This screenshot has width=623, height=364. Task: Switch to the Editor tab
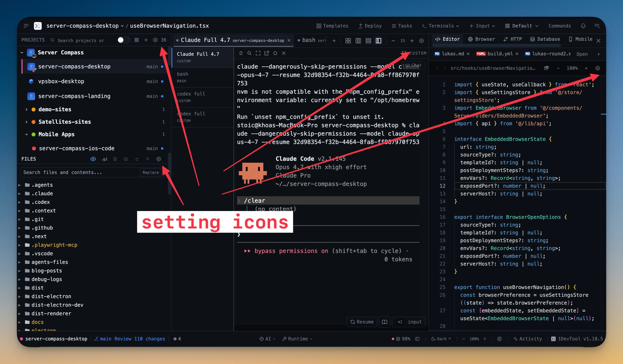447,39
